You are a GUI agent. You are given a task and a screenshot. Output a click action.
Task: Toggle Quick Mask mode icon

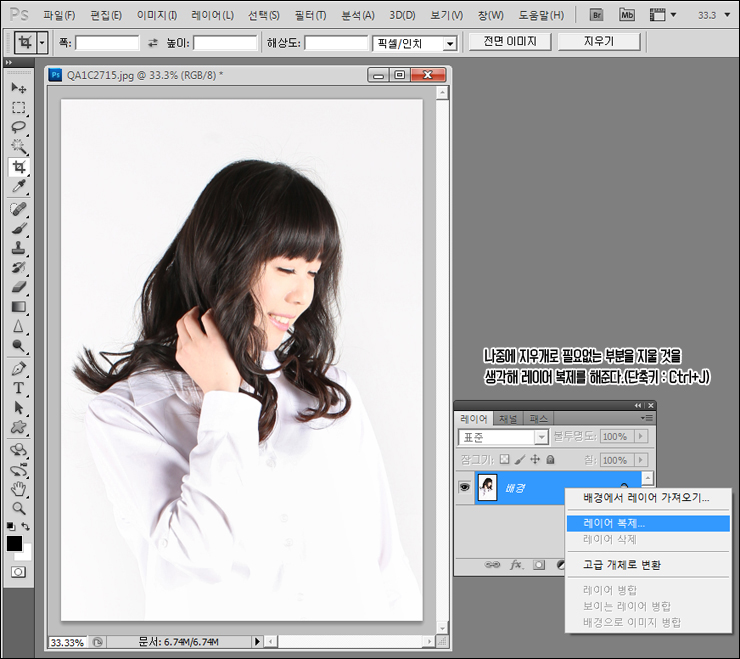[18, 572]
